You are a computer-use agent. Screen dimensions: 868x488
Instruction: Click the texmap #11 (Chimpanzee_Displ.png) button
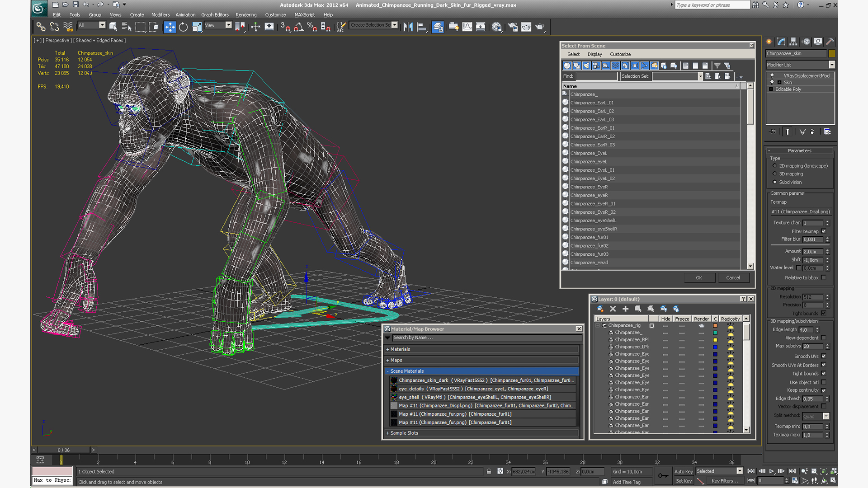[x=800, y=211]
